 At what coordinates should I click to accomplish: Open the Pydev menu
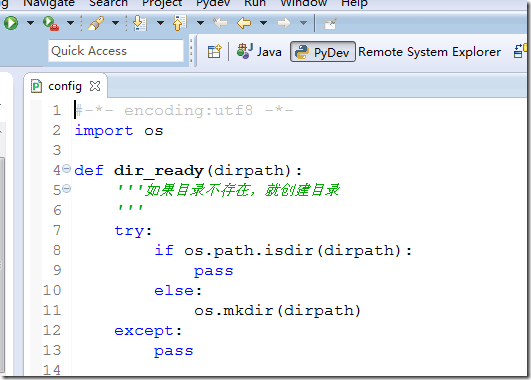point(213,3)
